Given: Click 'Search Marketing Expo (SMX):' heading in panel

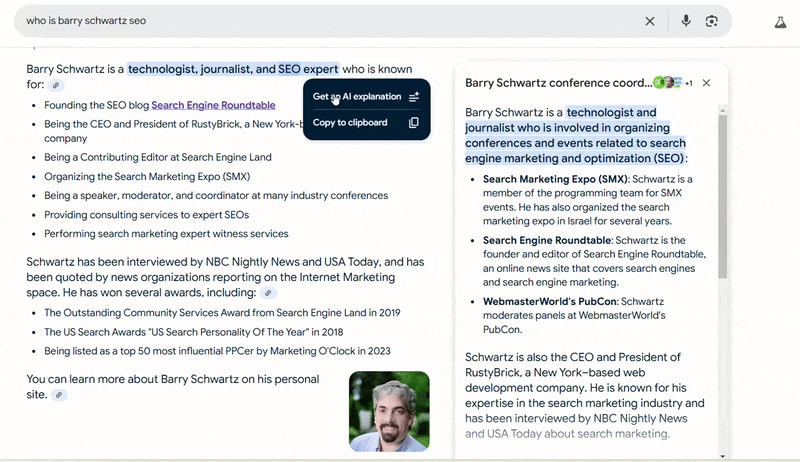Looking at the screenshot, I should point(557,179).
